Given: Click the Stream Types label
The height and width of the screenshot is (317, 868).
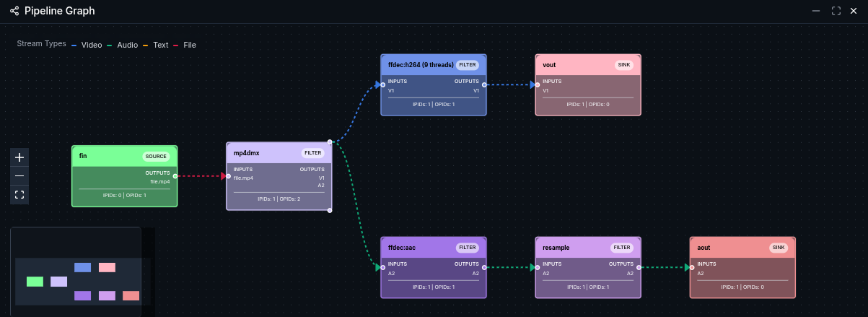Looking at the screenshot, I should point(41,44).
